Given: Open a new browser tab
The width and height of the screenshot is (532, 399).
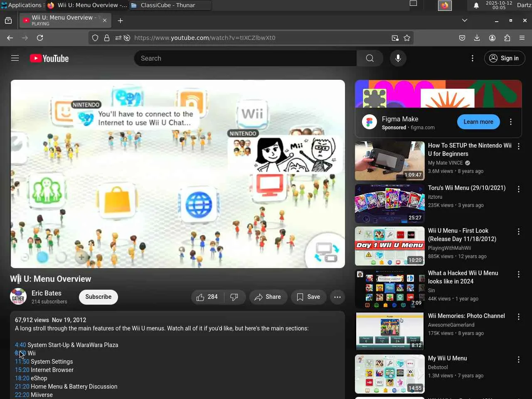Looking at the screenshot, I should tap(120, 20).
